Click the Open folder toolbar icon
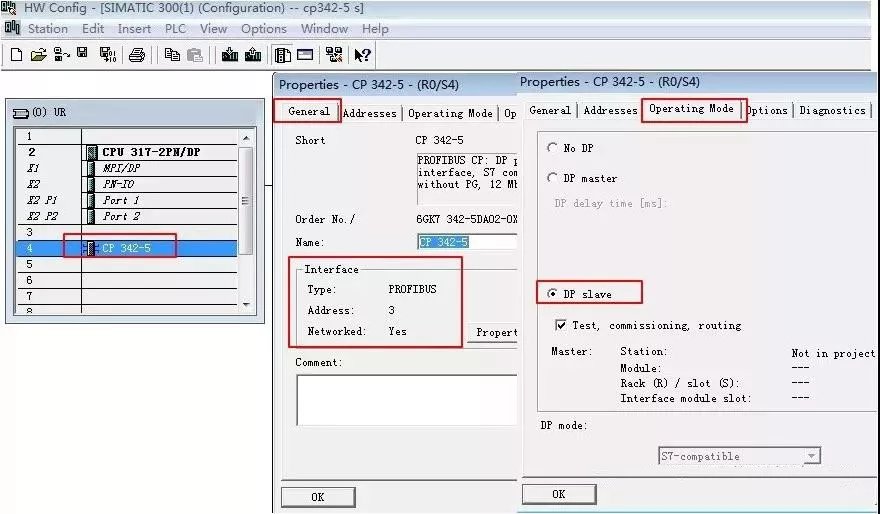 click(38, 55)
